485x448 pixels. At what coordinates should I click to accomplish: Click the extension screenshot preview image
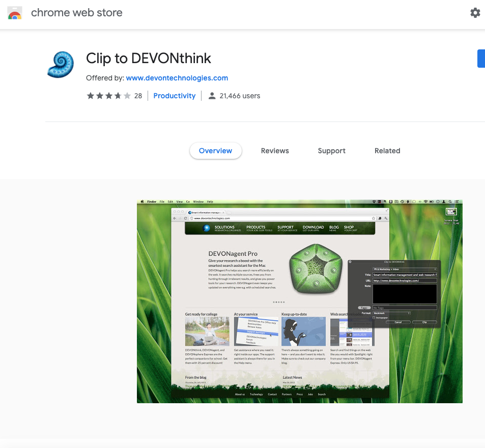[299, 301]
